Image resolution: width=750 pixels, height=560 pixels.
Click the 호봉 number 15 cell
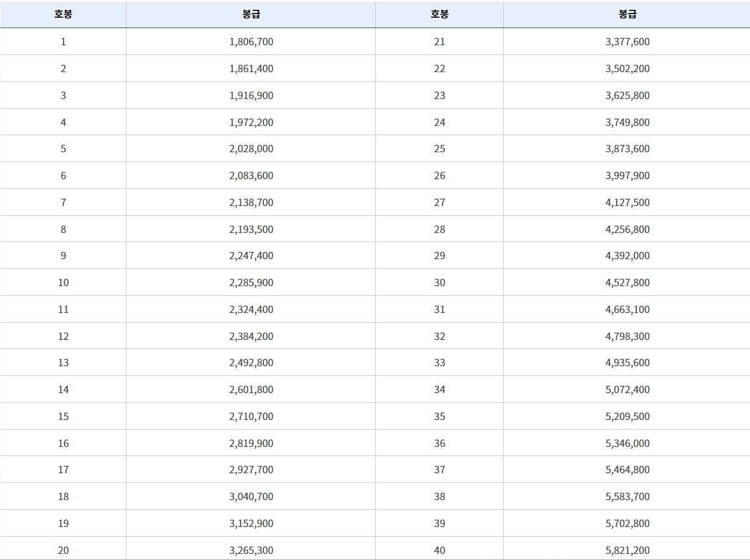coord(64,416)
